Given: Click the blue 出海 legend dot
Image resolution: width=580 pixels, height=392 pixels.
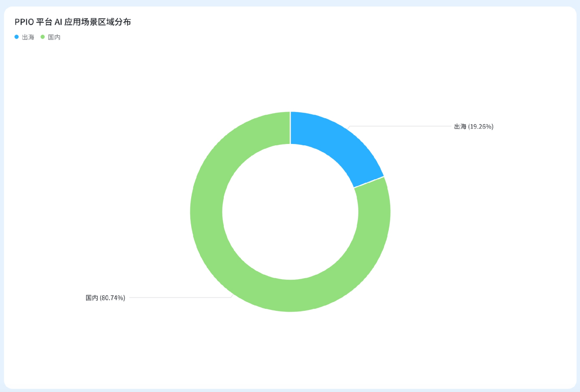Looking at the screenshot, I should tap(17, 37).
